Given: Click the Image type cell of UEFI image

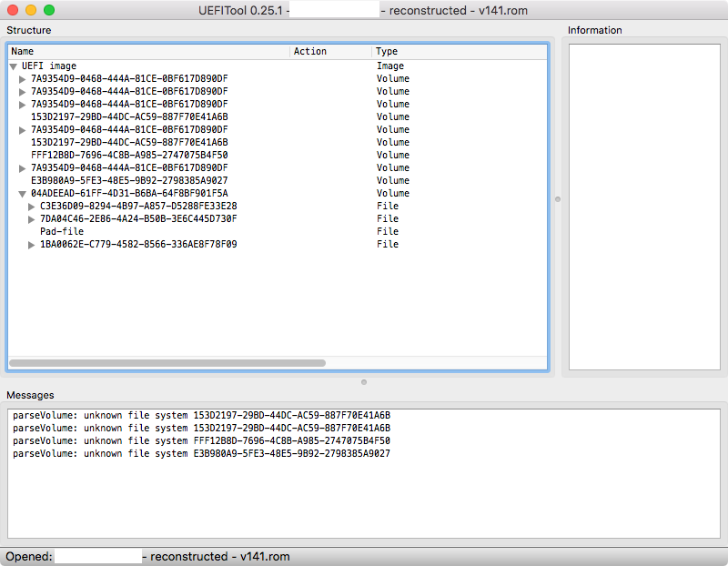Looking at the screenshot, I should pyautogui.click(x=390, y=66).
